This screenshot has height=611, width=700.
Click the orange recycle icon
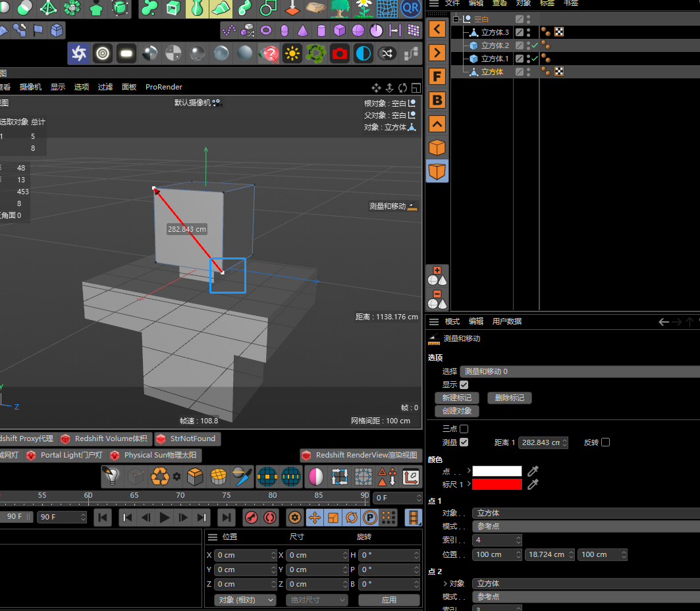pyautogui.click(x=160, y=476)
